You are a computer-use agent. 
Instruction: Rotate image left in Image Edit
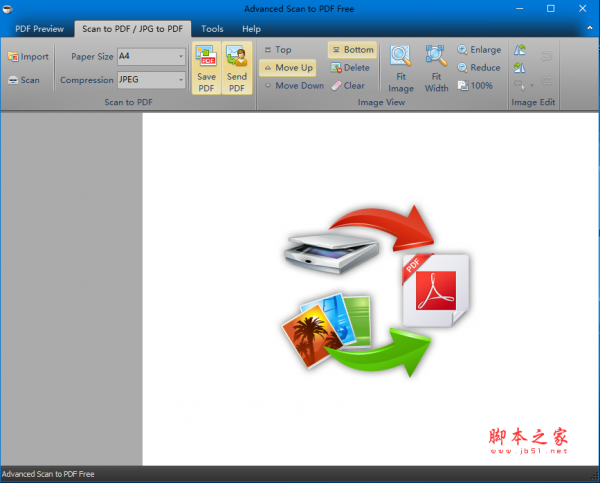click(519, 50)
